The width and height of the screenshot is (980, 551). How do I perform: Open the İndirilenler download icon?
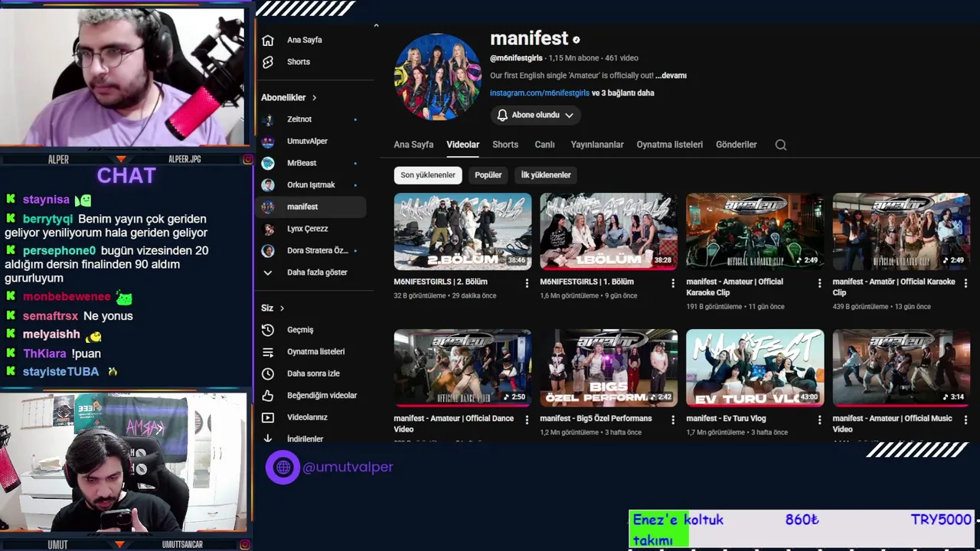pyautogui.click(x=267, y=439)
